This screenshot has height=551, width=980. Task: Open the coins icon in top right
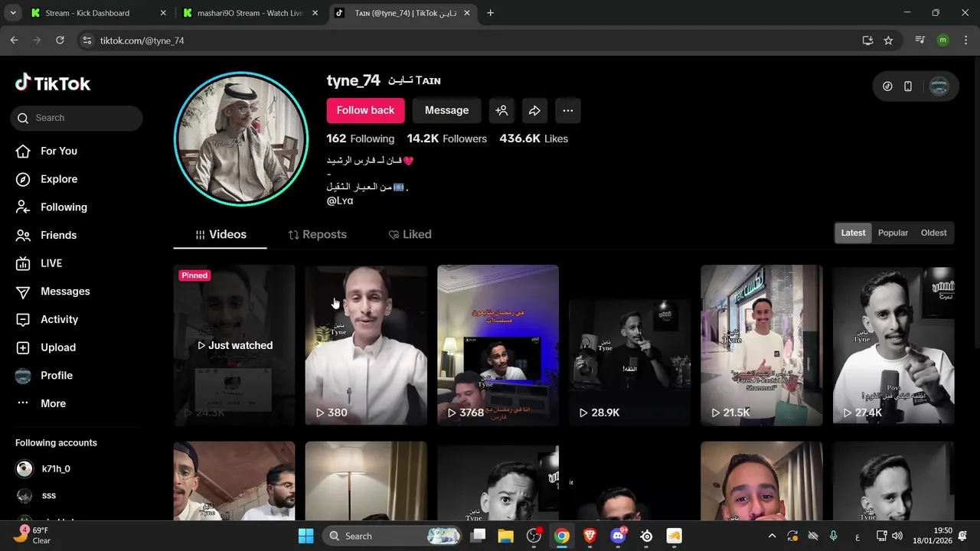pyautogui.click(x=887, y=86)
